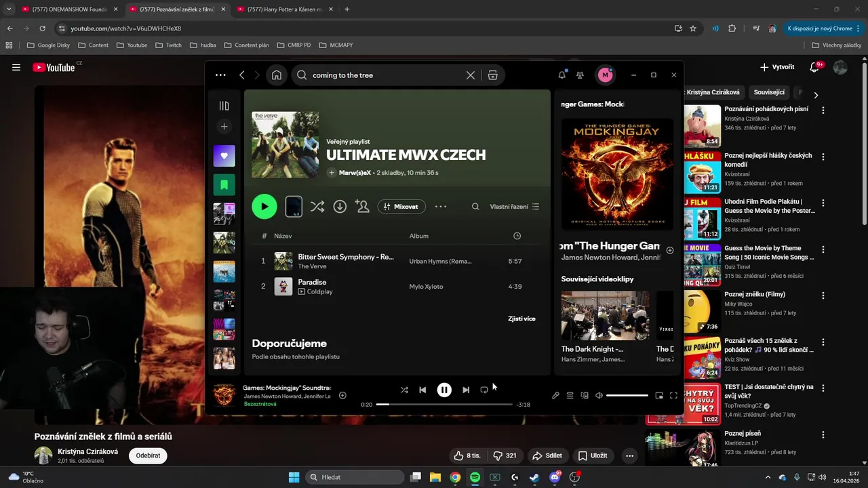Open Spotify friend activity icon
868x488 pixels.
580,75
